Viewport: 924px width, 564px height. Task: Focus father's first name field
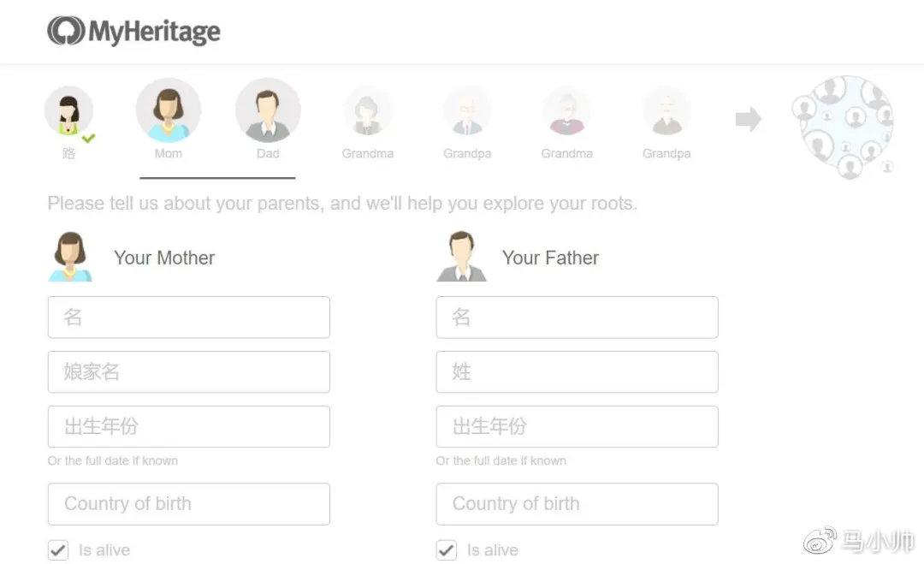point(577,318)
